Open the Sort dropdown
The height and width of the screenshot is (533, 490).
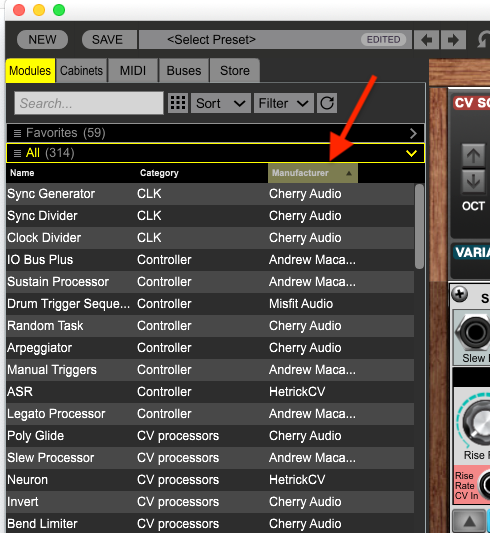pyautogui.click(x=221, y=103)
